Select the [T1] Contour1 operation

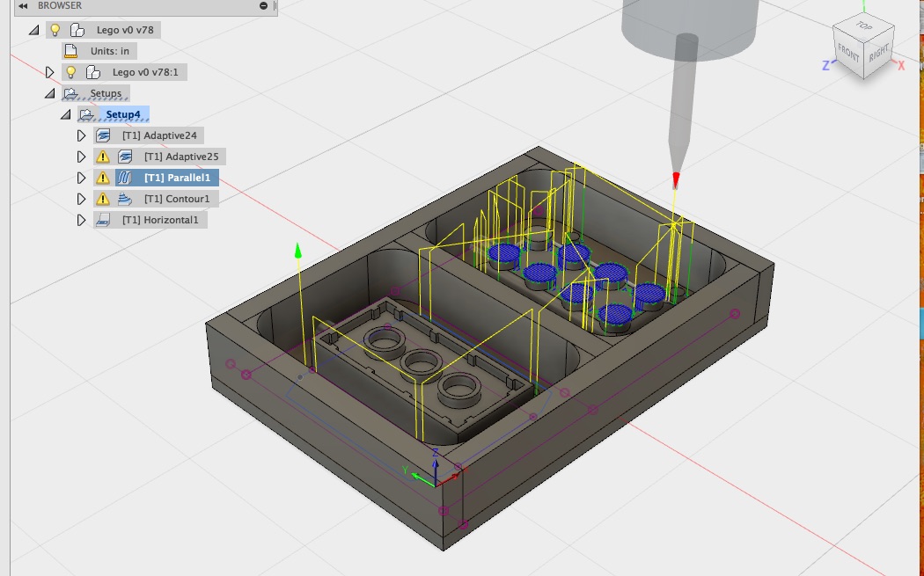(x=177, y=199)
